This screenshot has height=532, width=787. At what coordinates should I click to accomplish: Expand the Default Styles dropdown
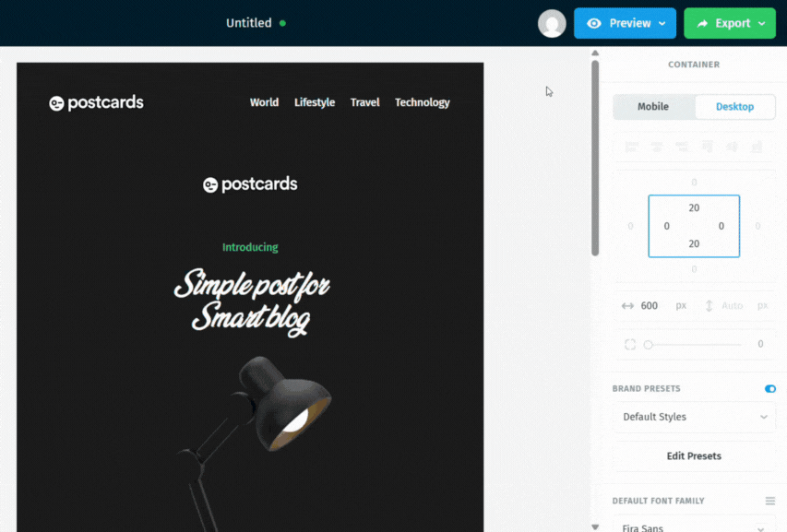point(694,417)
